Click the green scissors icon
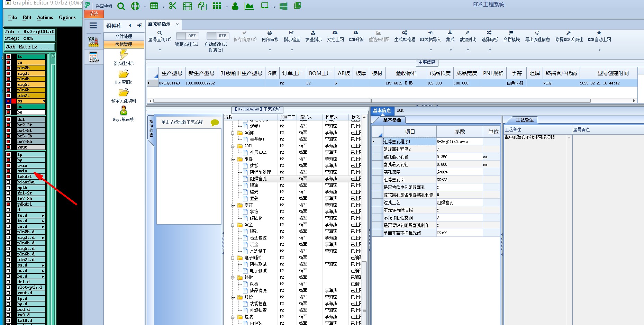The height and width of the screenshot is (325, 644). pos(173,6)
